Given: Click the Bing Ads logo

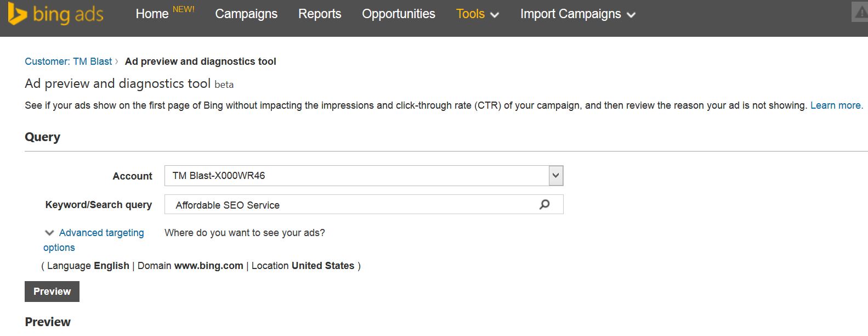Looking at the screenshot, I should pos(55,14).
